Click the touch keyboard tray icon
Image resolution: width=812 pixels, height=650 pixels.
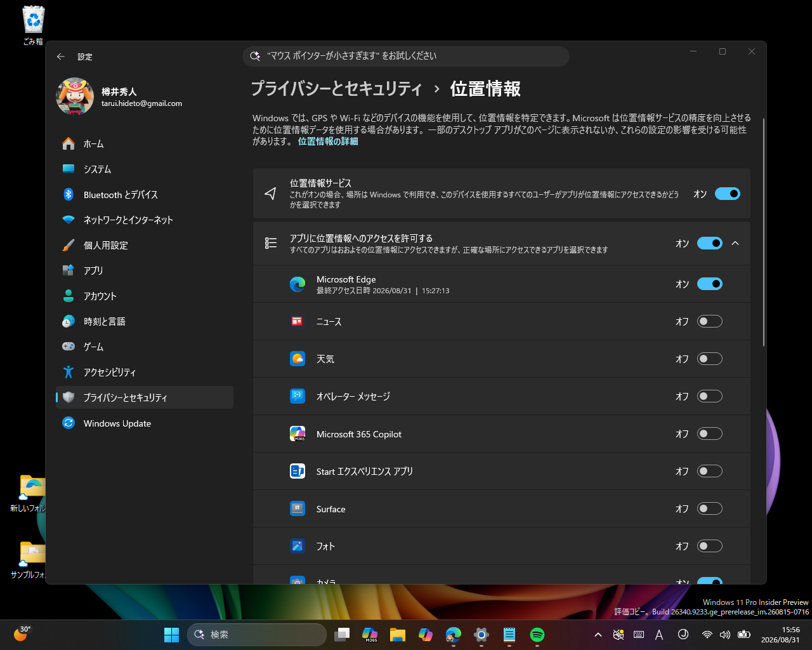click(639, 635)
